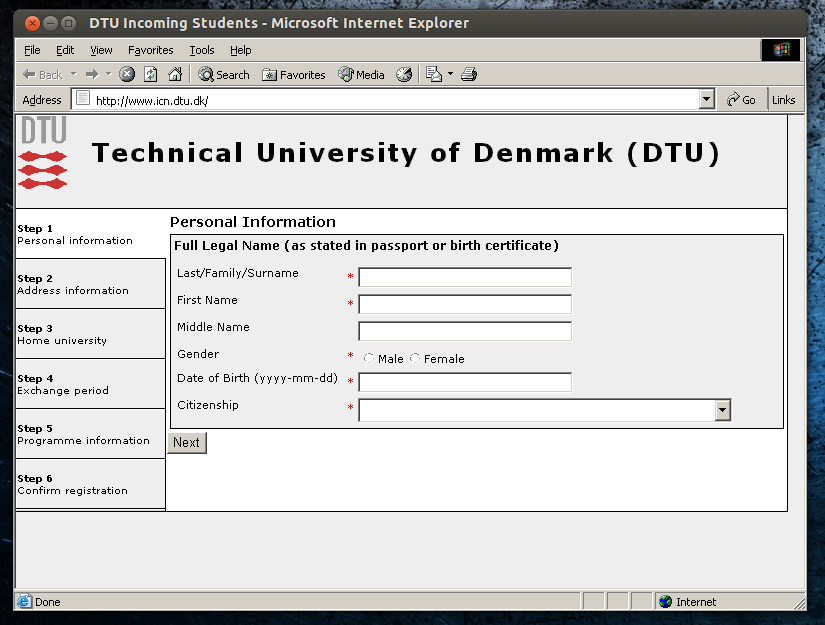Focus the Date of Birth field
This screenshot has height=625, width=825.
point(465,382)
